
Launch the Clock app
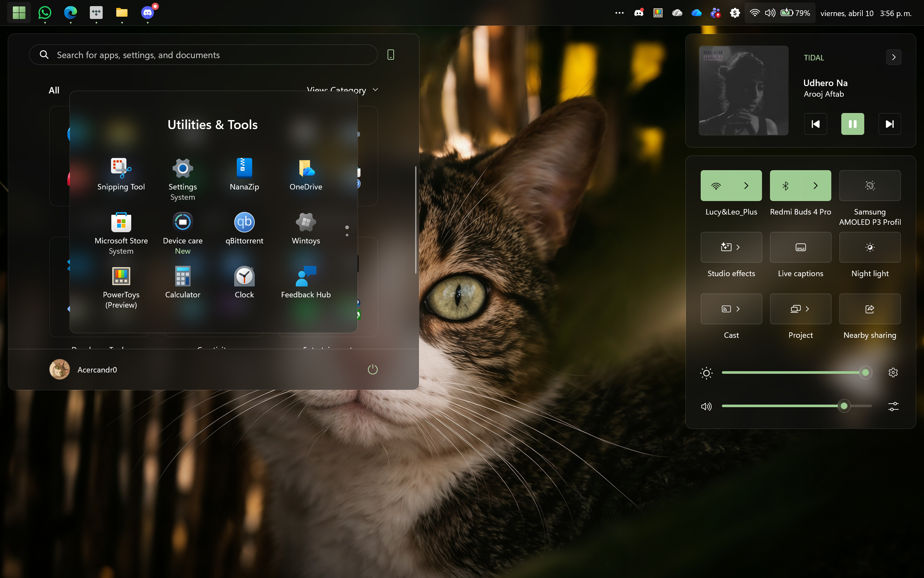(244, 282)
